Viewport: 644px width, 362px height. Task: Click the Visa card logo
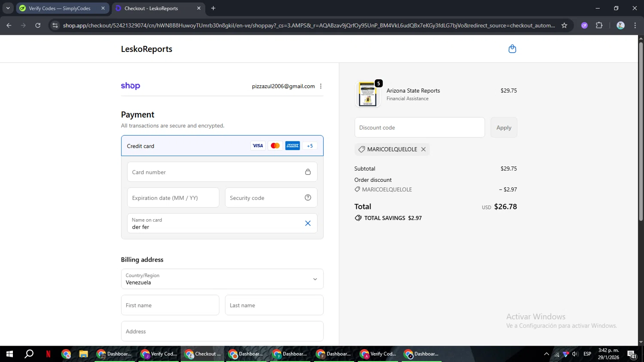[x=258, y=146]
